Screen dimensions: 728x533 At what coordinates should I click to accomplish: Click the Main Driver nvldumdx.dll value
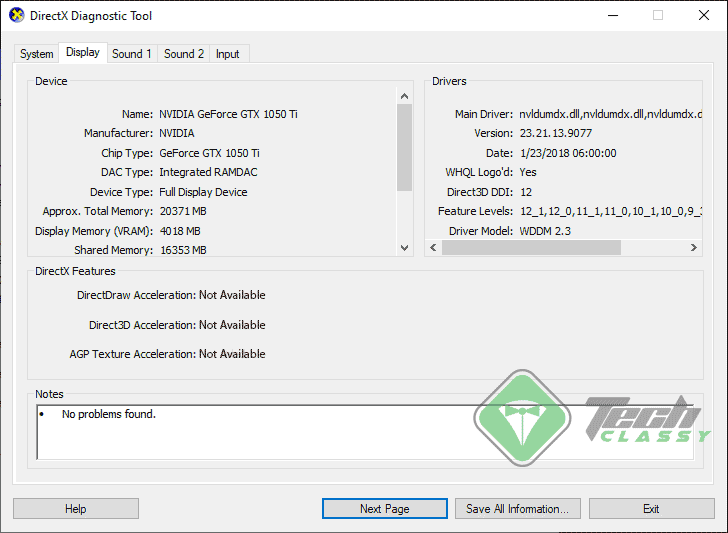click(610, 114)
